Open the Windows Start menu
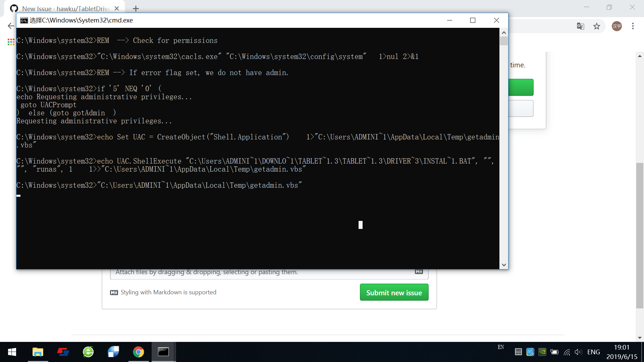Screen dimensions: 644x362 12,352
